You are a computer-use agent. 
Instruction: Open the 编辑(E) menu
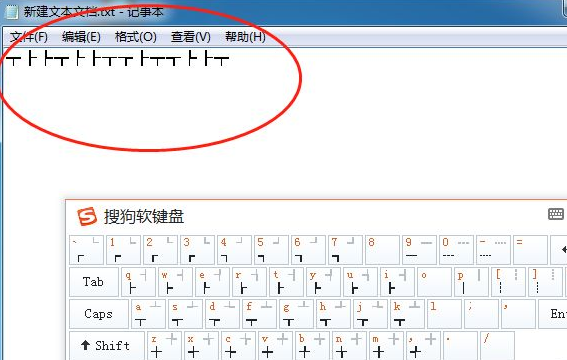click(x=81, y=37)
